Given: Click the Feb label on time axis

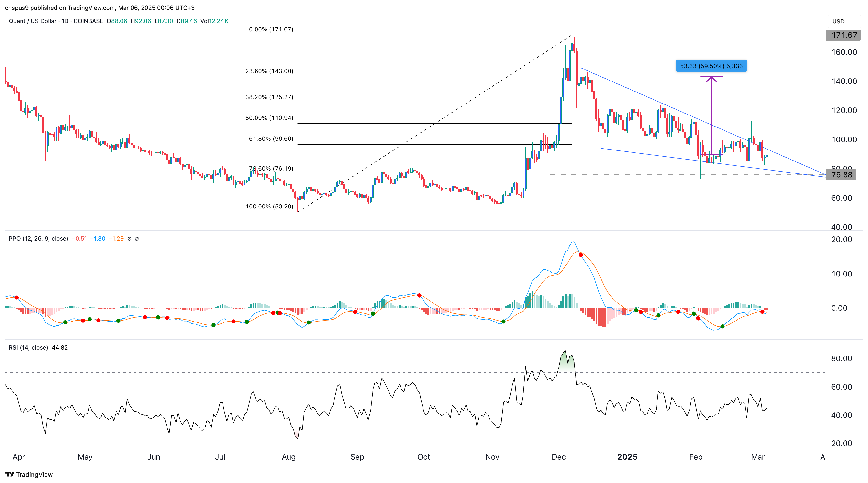Looking at the screenshot, I should pos(696,457).
